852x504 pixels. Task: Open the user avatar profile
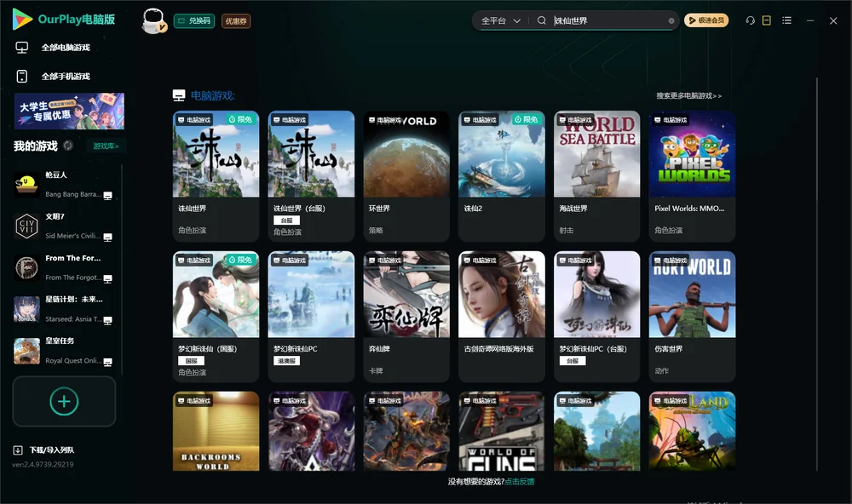153,20
